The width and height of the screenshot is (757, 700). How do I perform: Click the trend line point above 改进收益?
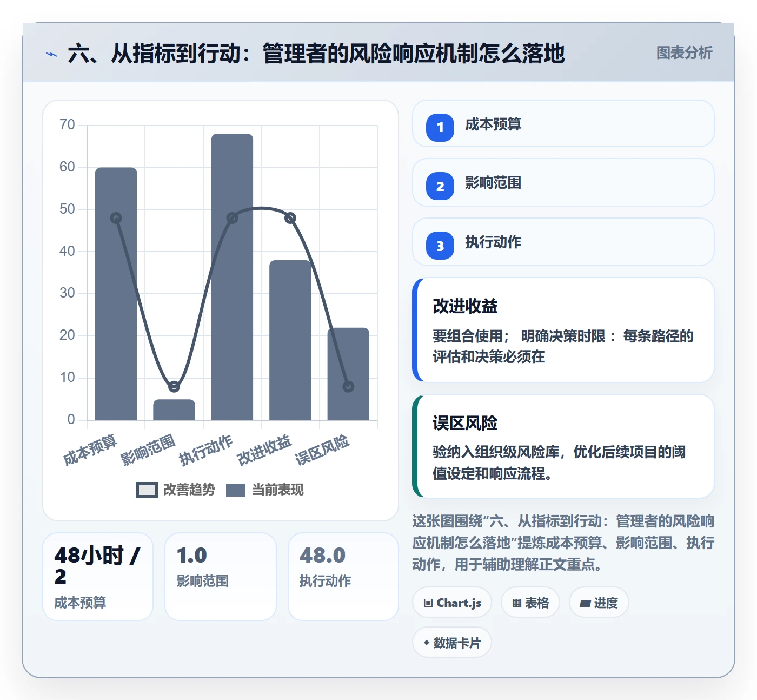(x=290, y=218)
